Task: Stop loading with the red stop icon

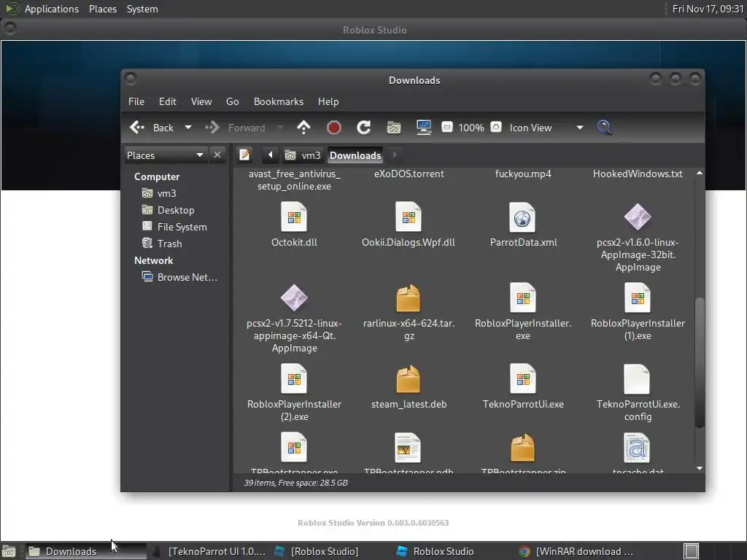Action: click(334, 127)
